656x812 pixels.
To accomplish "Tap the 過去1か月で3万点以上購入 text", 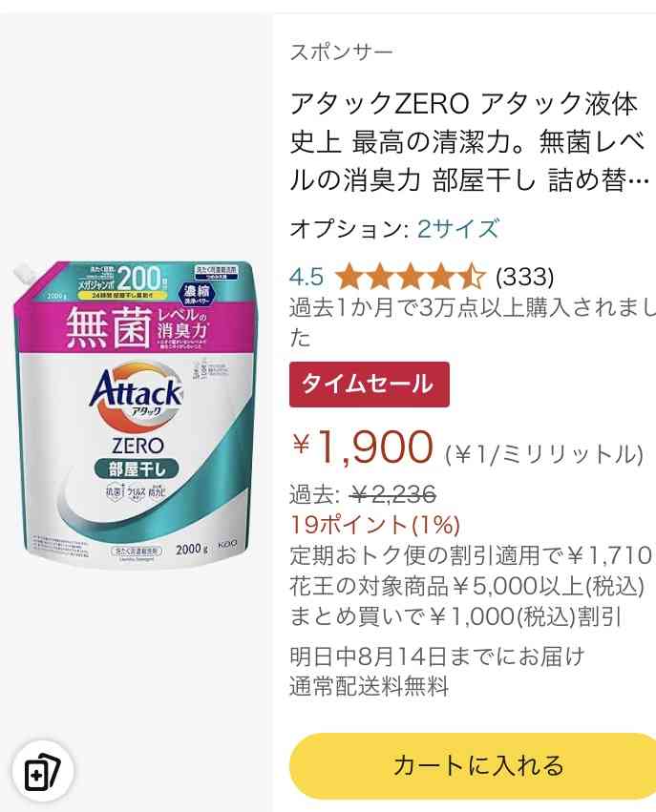I will 473,323.
